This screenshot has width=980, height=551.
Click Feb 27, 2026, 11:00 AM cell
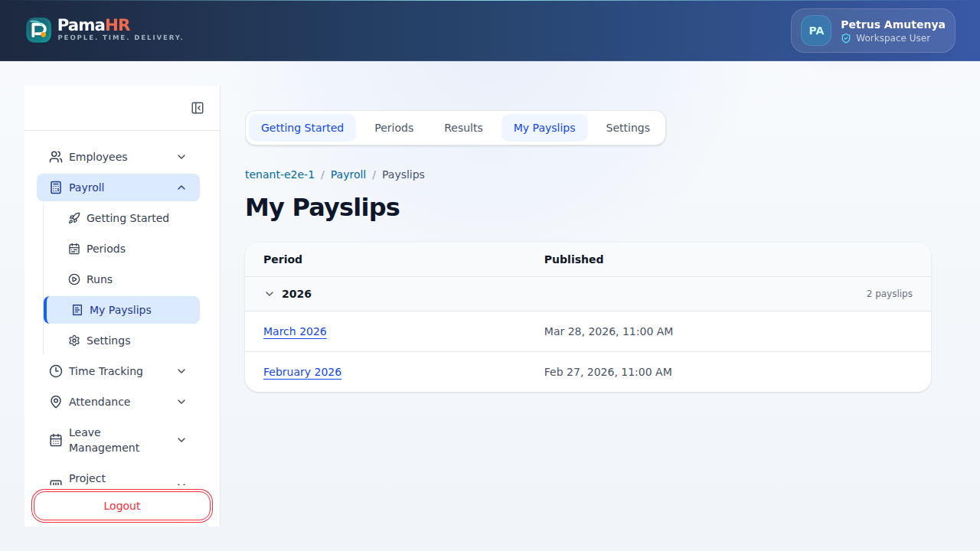coord(608,372)
